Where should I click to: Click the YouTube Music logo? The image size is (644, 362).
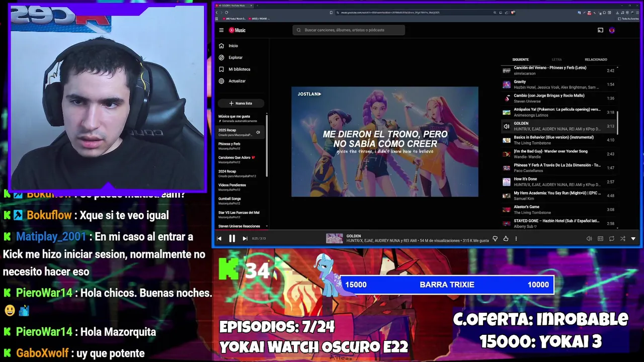coord(237,30)
